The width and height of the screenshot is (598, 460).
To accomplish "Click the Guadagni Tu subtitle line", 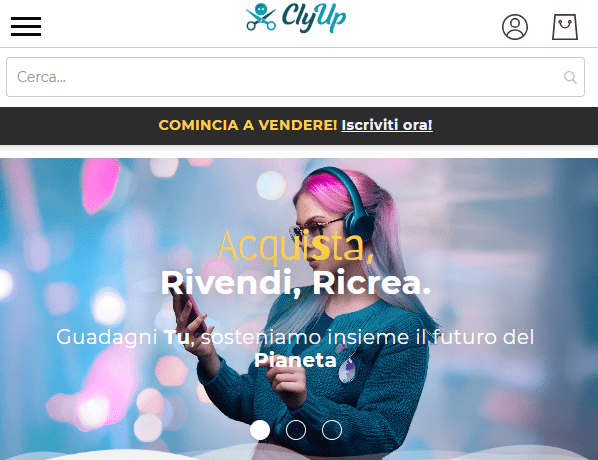I will click(x=295, y=337).
